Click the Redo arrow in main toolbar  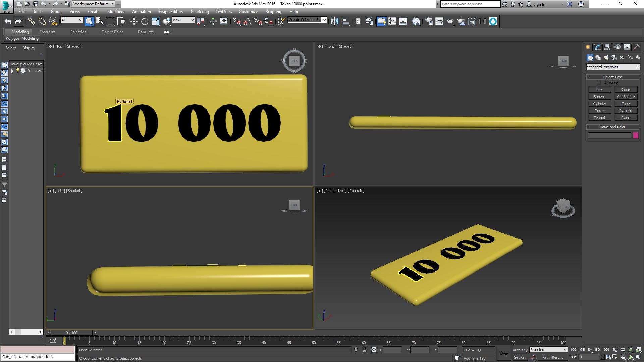[x=18, y=21]
